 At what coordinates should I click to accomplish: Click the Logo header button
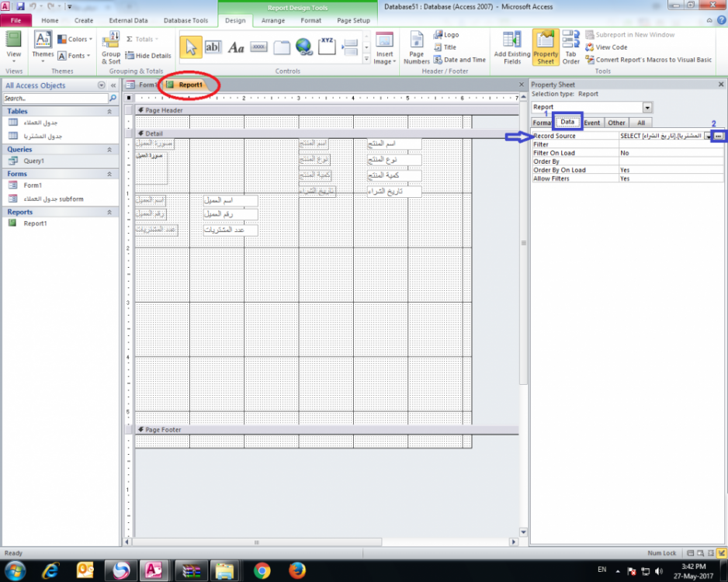tap(446, 35)
